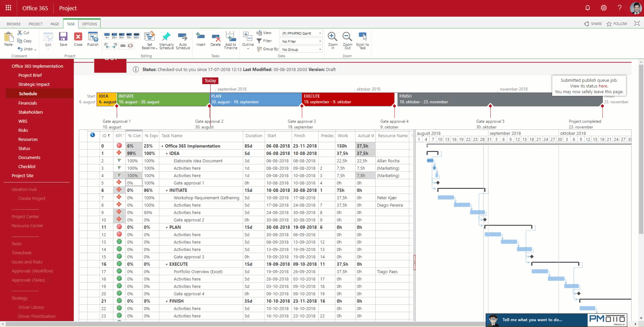Image resolution: width=644 pixels, height=327 pixels.
Task: Click the Today timeline marker
Action: pyautogui.click(x=210, y=81)
